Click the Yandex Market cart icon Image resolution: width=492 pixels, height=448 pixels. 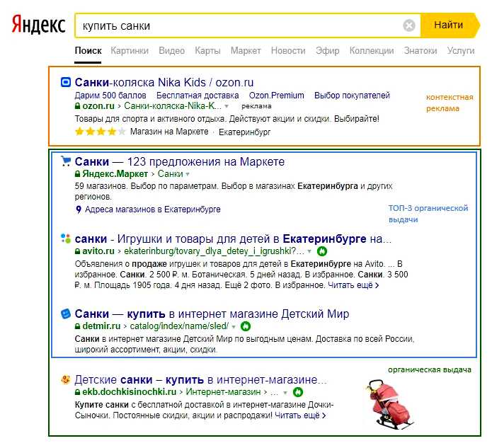pyautogui.click(x=66, y=161)
